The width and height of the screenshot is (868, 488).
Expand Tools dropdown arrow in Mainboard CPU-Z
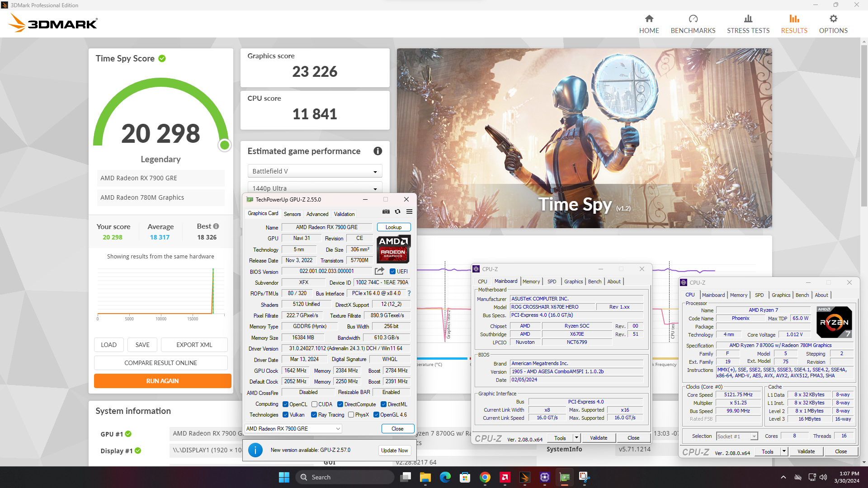point(576,438)
